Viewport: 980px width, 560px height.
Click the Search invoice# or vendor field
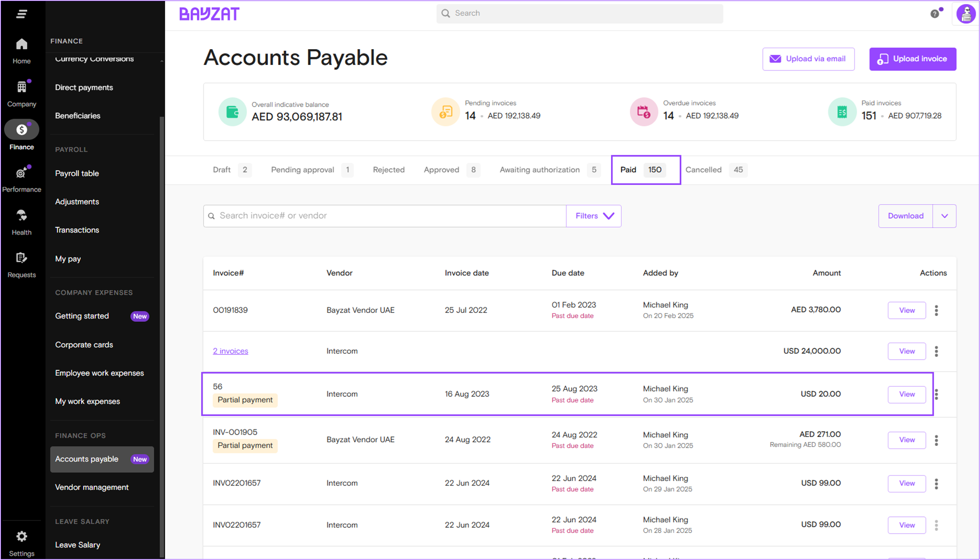point(385,216)
